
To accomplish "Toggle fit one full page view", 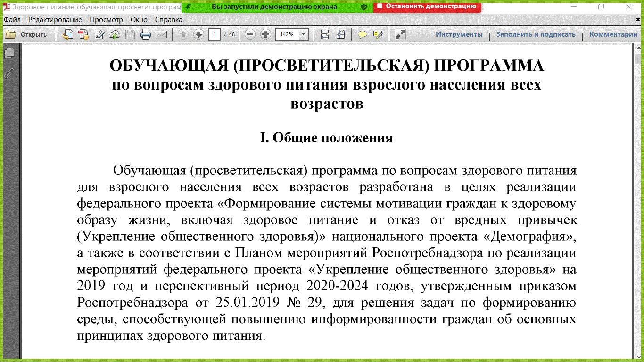I will pyautogui.click(x=340, y=34).
